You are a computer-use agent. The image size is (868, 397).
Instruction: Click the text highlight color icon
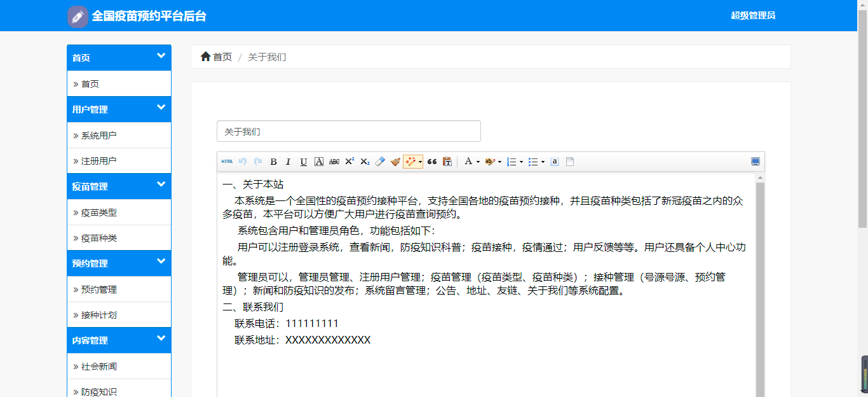coord(489,162)
